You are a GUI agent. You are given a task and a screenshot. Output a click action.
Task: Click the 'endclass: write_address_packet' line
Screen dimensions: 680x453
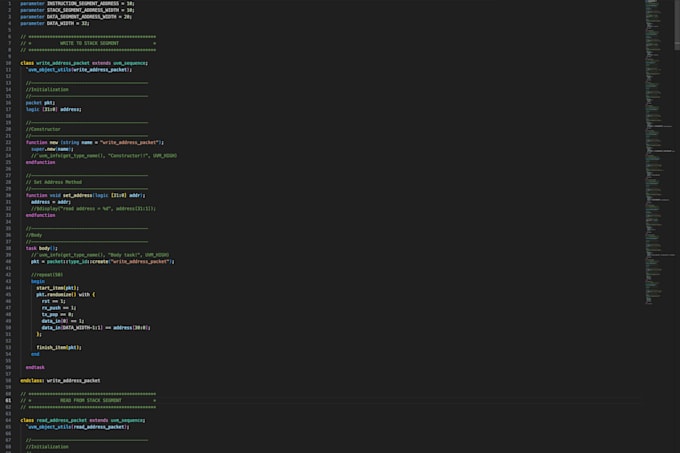[x=60, y=381]
